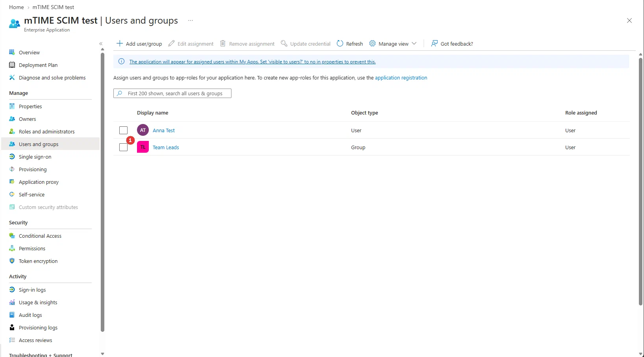Select the Team Leads row checkbox
644x357 pixels.
pyautogui.click(x=123, y=147)
